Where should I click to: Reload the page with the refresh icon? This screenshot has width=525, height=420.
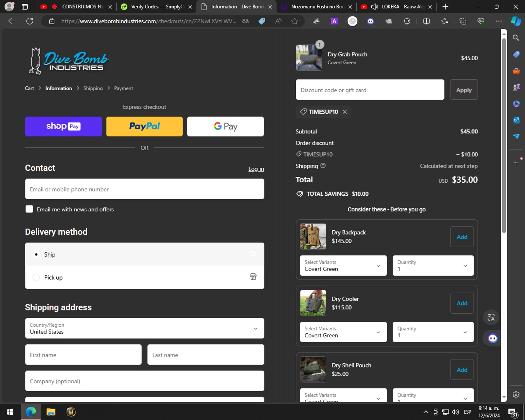[x=30, y=21]
